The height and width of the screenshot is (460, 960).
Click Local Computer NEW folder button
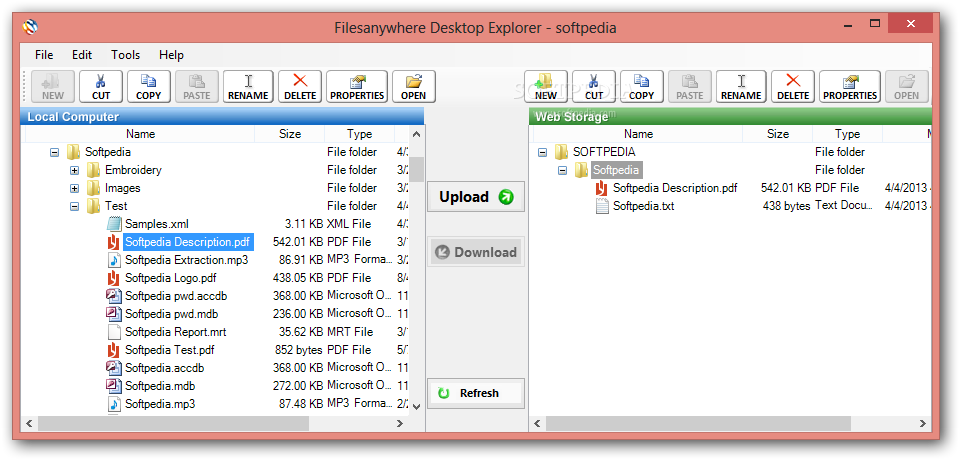pyautogui.click(x=53, y=86)
